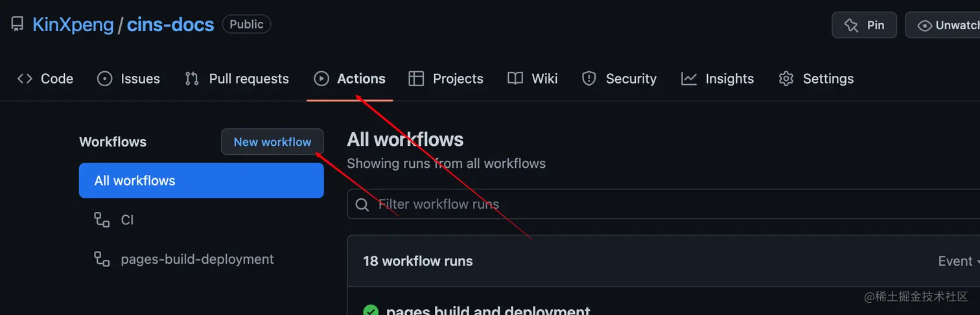Image resolution: width=980 pixels, height=315 pixels.
Task: Click the Insights graph icon
Action: click(689, 78)
